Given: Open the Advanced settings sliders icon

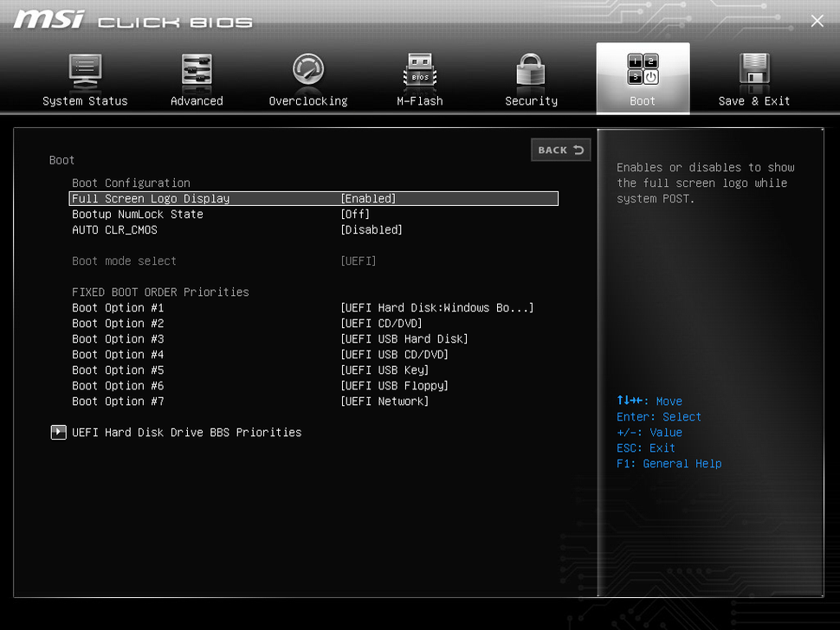Looking at the screenshot, I should [197, 71].
